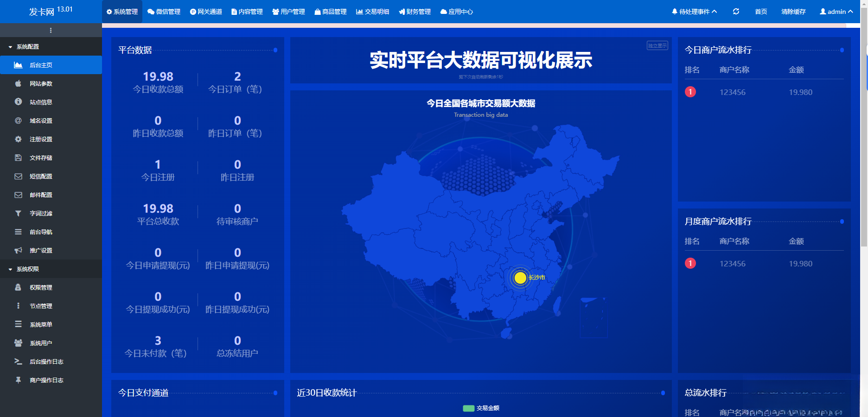This screenshot has width=868, height=417.
Task: Click the refresh icon in the top bar
Action: coord(736,12)
